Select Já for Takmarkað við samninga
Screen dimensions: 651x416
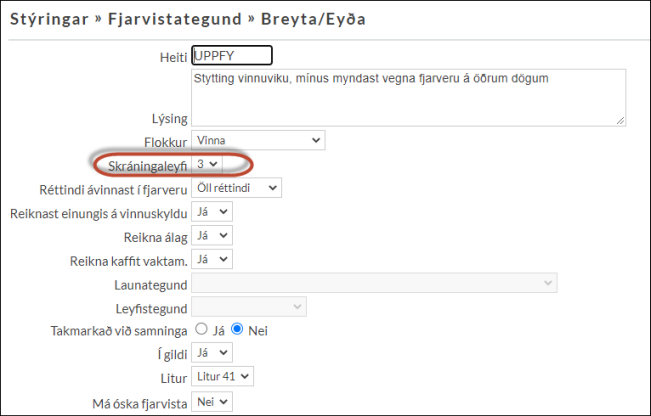tap(201, 329)
